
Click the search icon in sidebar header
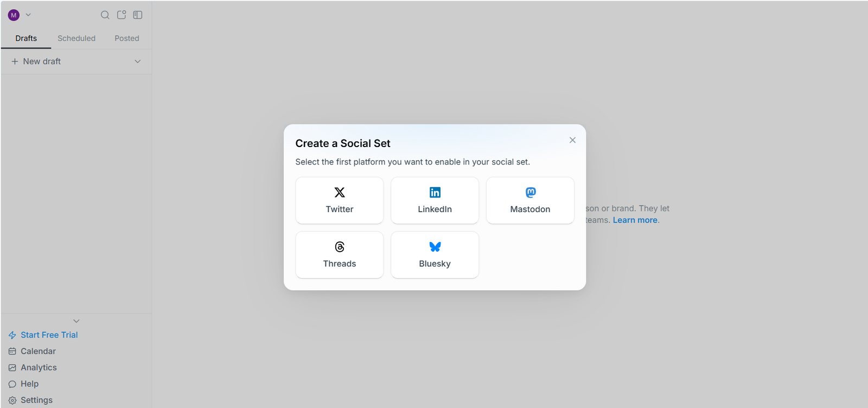105,15
